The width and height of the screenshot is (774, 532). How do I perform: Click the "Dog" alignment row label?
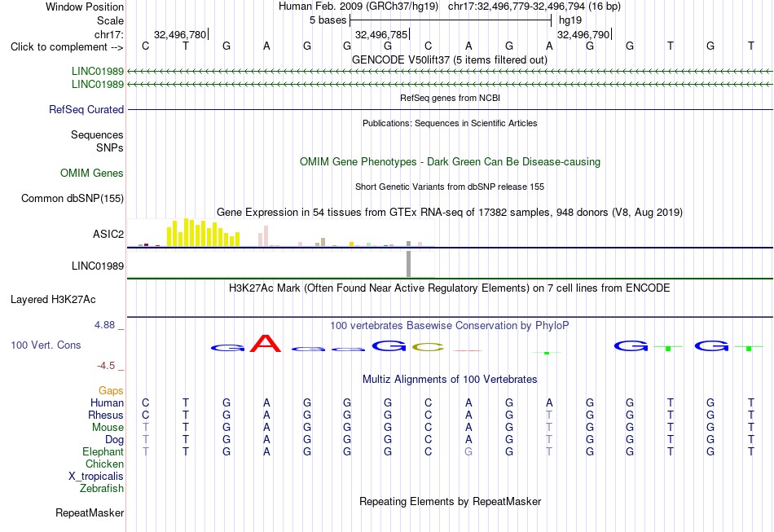point(114,440)
